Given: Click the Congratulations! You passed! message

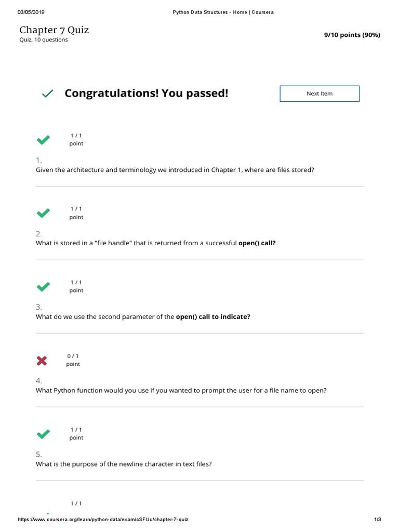Looking at the screenshot, I should tap(146, 94).
